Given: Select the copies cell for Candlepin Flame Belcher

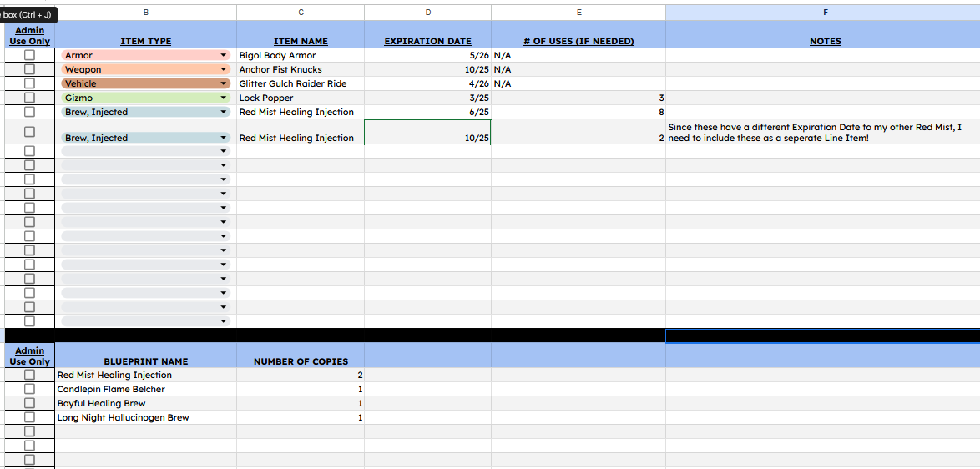Looking at the screenshot, I should (x=301, y=389).
